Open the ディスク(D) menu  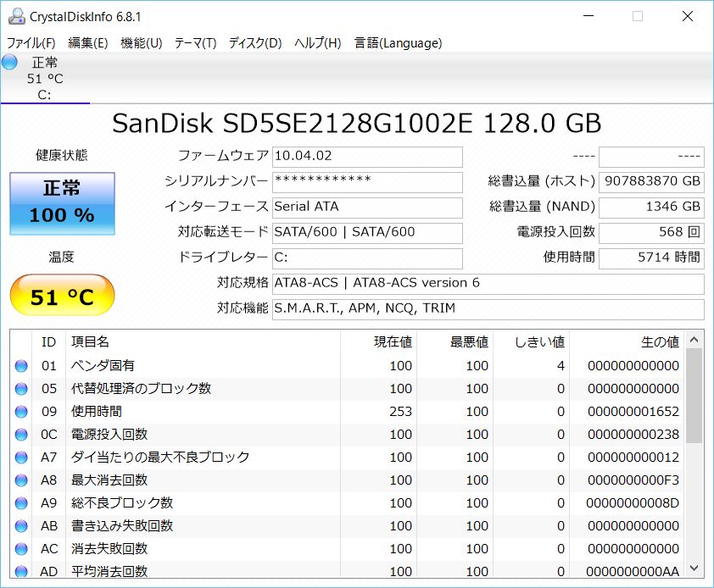tap(254, 43)
